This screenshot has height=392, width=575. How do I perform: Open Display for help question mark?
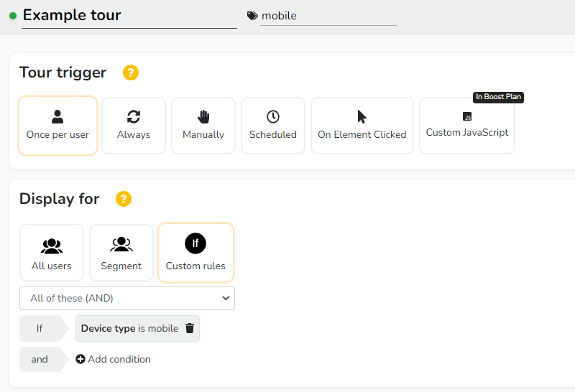click(x=124, y=199)
